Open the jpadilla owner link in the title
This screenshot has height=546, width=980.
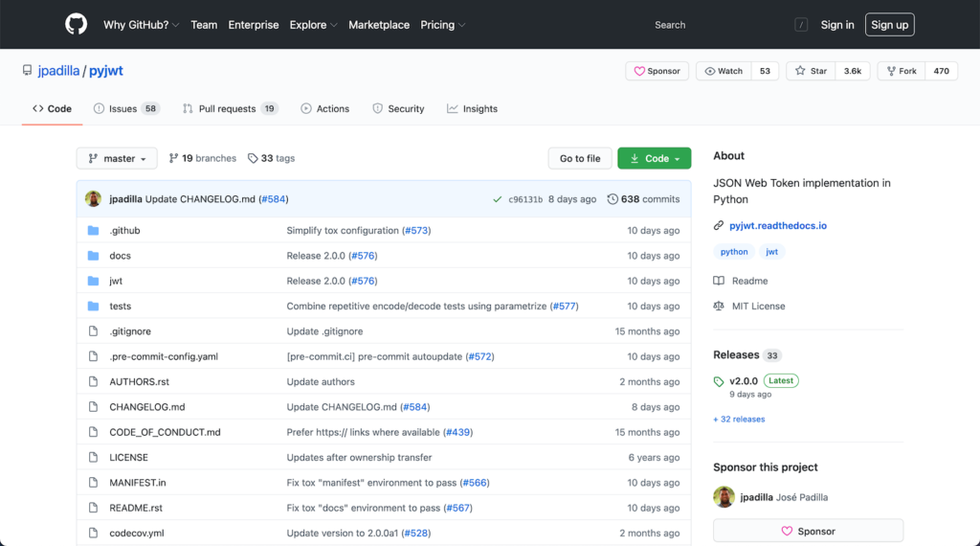[58, 71]
